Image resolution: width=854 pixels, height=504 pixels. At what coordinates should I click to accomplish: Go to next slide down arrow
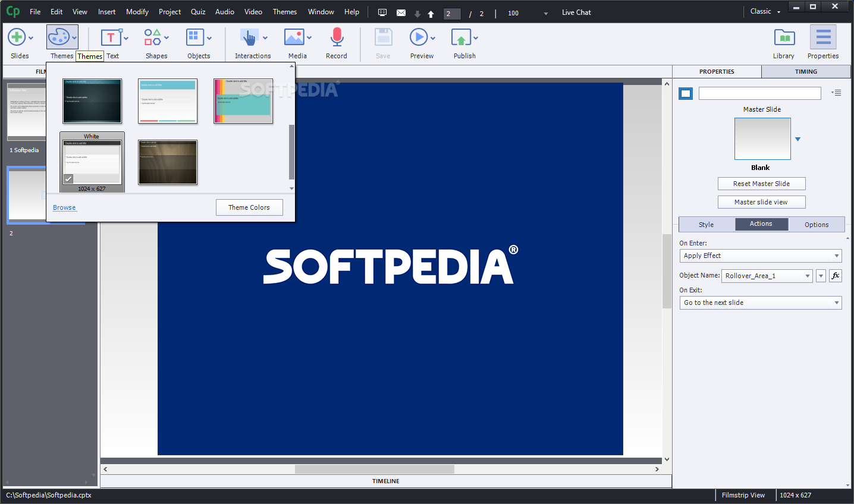417,14
